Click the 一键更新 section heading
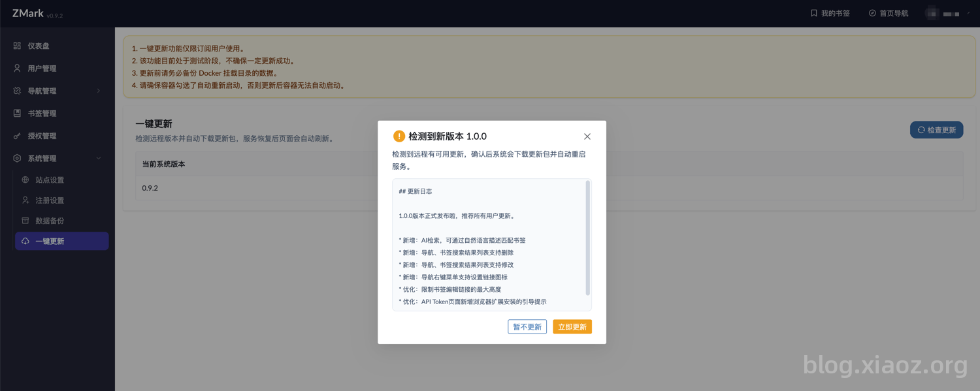Screen dimensions: 980x391 pyautogui.click(x=154, y=123)
